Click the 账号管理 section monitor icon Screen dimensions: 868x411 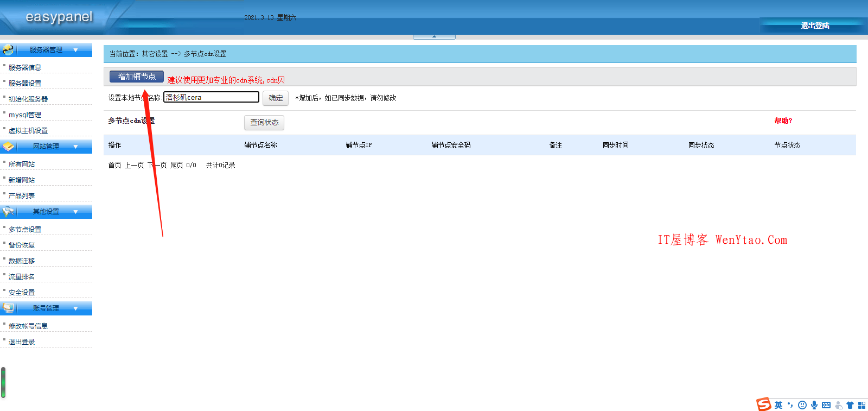[8, 308]
